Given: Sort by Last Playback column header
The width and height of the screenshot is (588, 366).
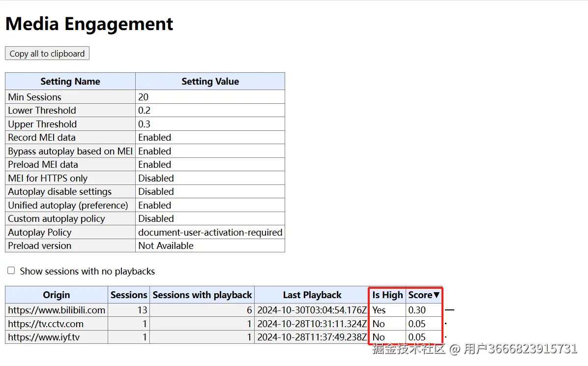Looking at the screenshot, I should pos(312,295).
